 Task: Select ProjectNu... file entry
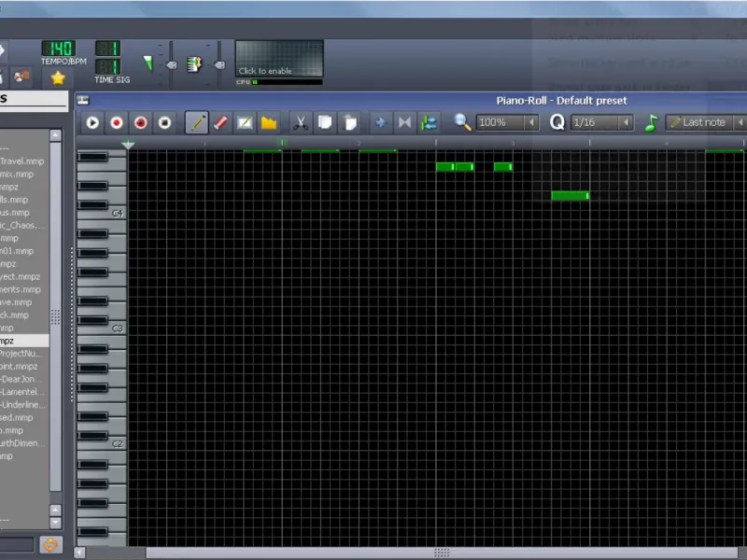pyautogui.click(x=21, y=354)
